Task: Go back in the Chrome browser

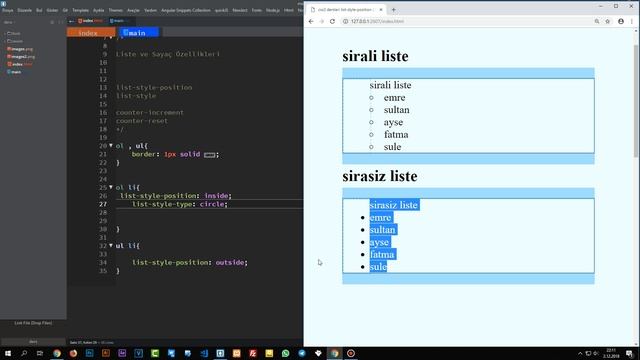Action: [311, 21]
